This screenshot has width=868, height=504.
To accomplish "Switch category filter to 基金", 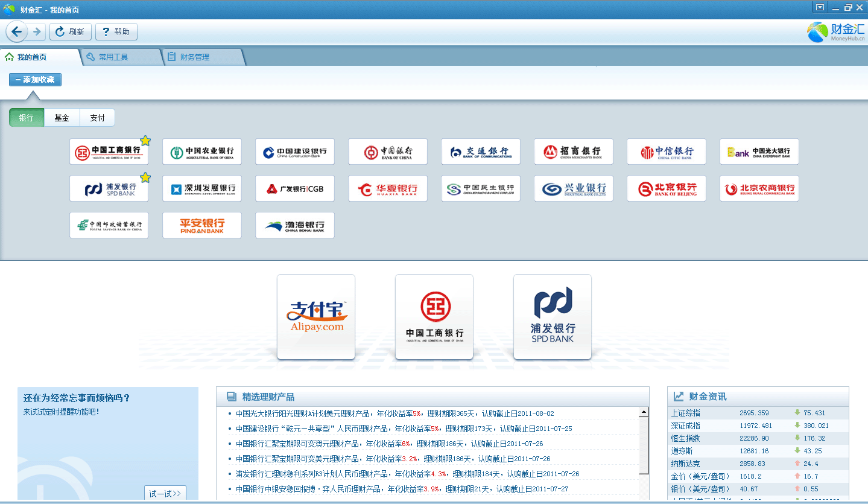I will point(62,118).
